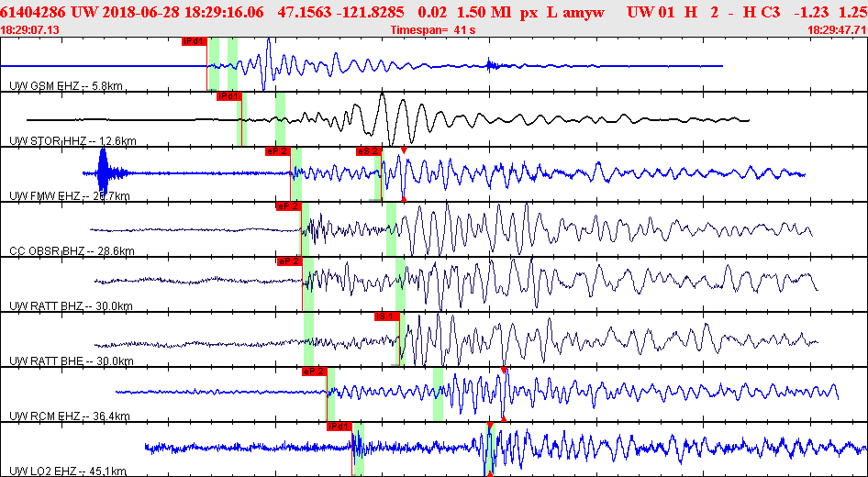This screenshot has width=868, height=477.
Task: Select the eP 2 pick on RATT BHZ trace
Action: pos(290,261)
